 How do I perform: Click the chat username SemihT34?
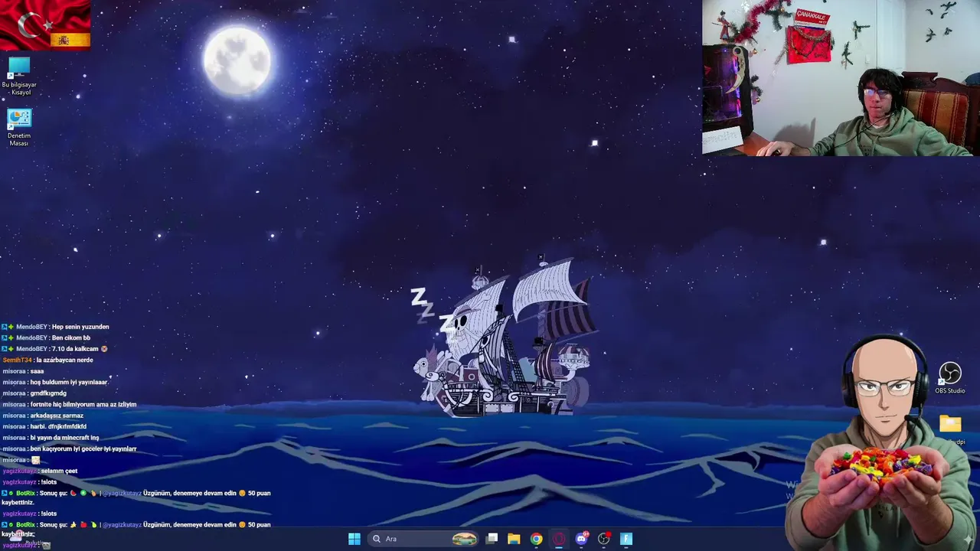coord(17,360)
